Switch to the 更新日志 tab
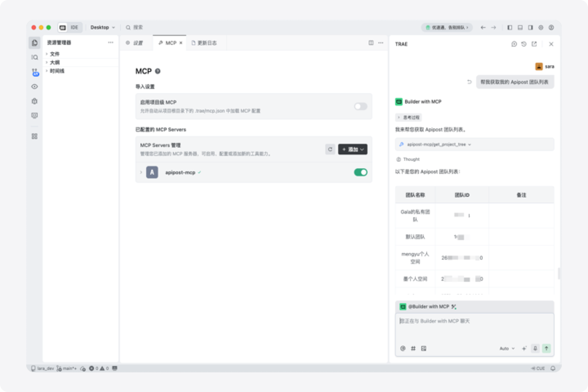 tap(204, 43)
